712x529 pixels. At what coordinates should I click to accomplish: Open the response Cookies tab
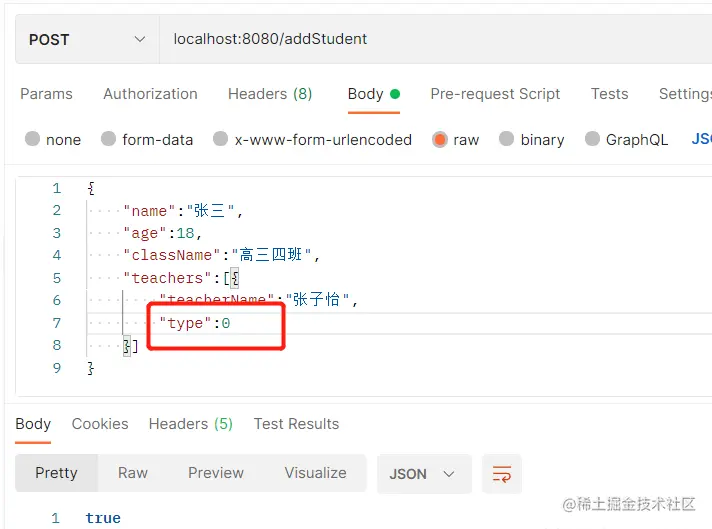[100, 424]
